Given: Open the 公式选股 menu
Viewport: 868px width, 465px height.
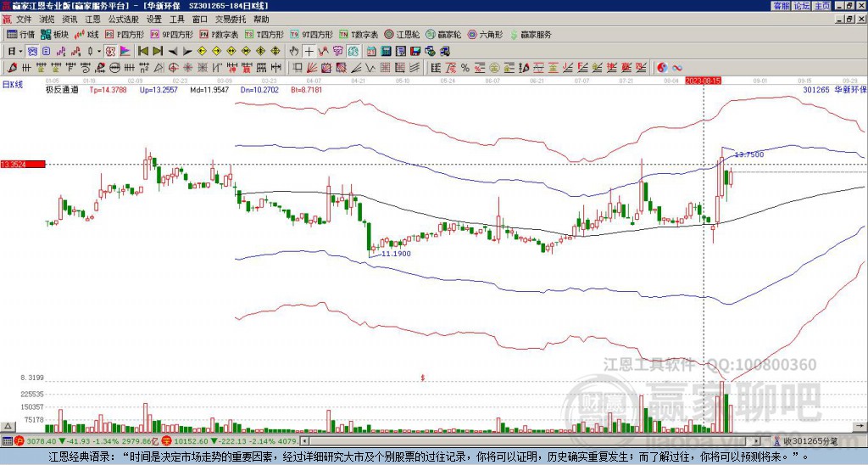Looking at the screenshot, I should tap(124, 20).
